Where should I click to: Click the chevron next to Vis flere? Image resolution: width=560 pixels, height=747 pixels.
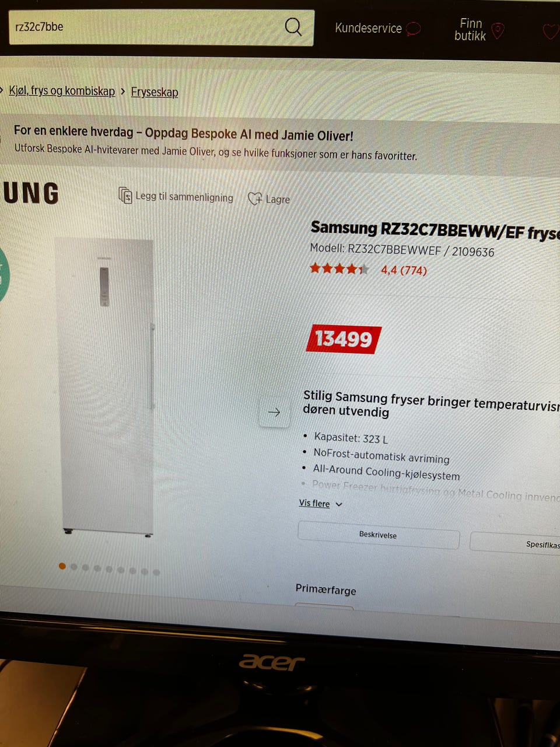(x=339, y=504)
